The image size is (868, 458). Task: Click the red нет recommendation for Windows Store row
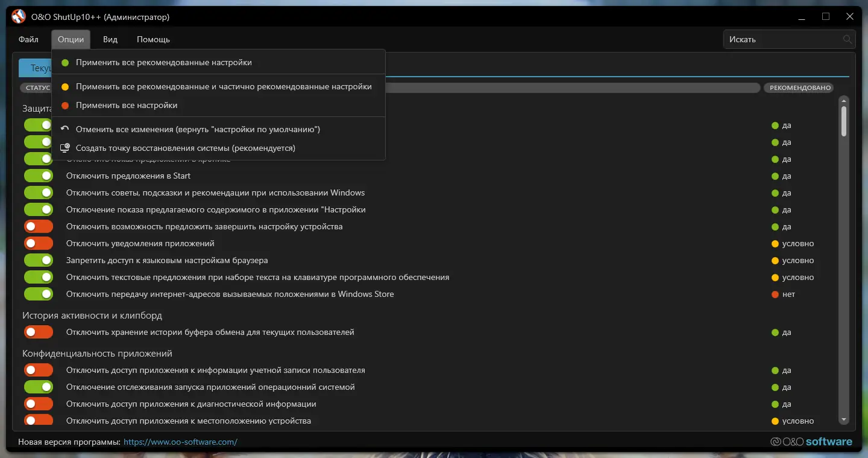(x=784, y=294)
